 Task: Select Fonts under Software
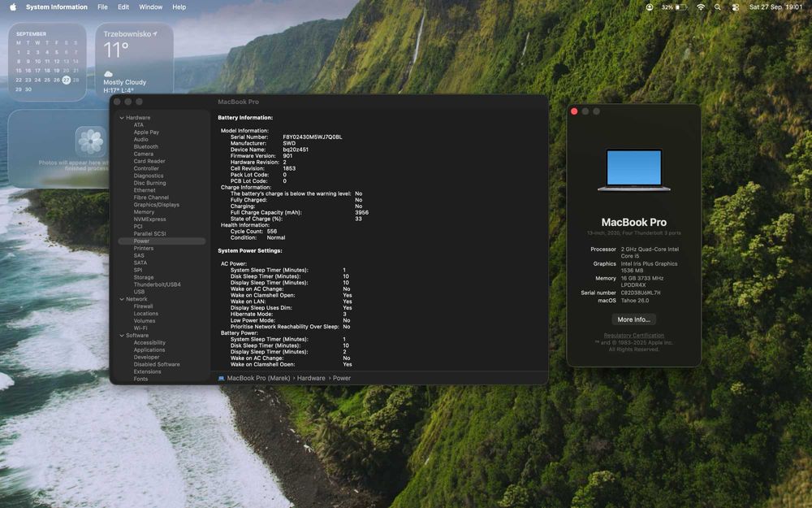click(140, 379)
